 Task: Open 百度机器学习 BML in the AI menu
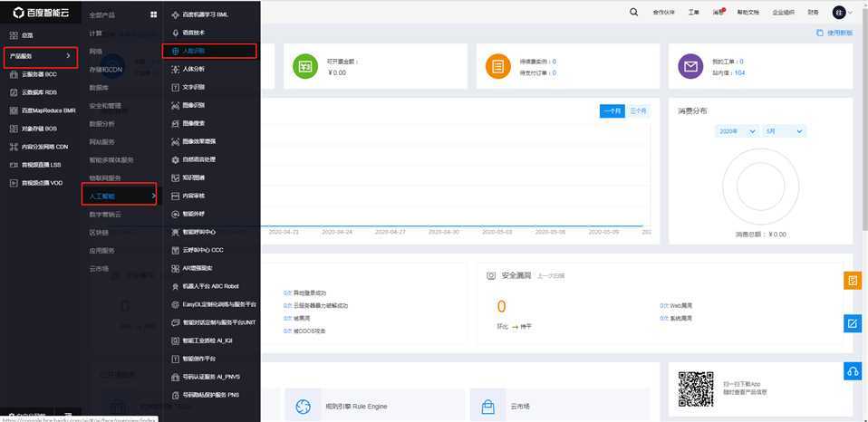tap(199, 14)
